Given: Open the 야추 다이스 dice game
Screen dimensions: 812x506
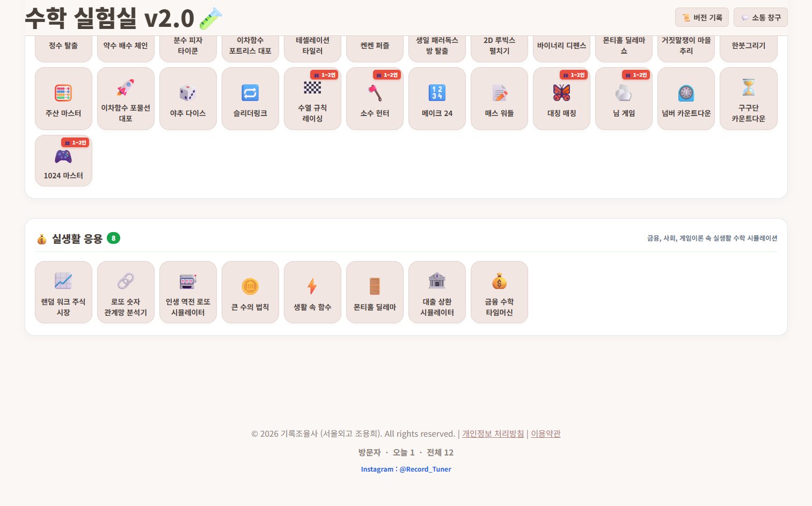Looking at the screenshot, I should tap(188, 99).
